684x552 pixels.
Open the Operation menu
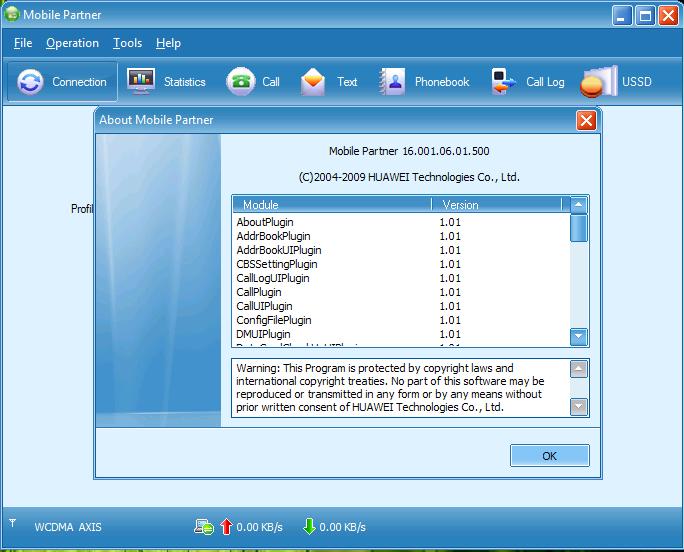(72, 43)
